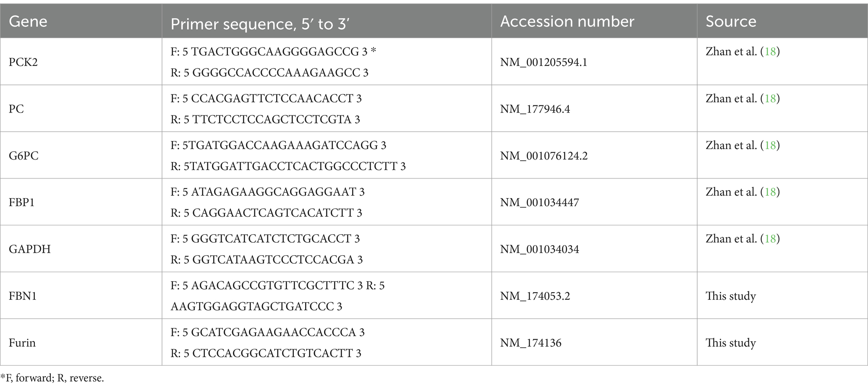Open reference 18 in the GAPDH row
This screenshot has width=868, height=390.
pyautogui.click(x=770, y=238)
